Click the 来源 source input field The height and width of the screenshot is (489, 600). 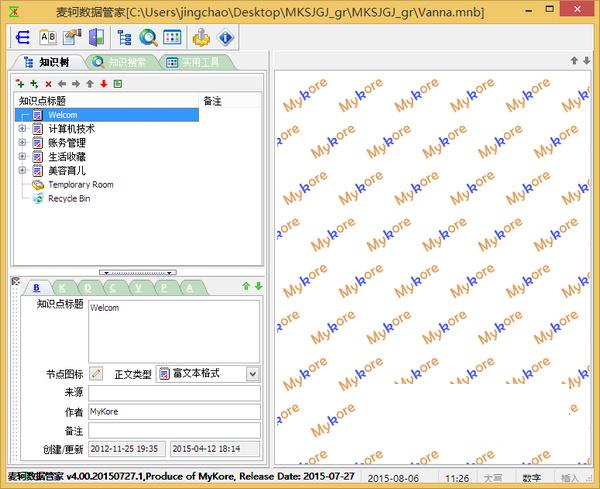click(173, 393)
